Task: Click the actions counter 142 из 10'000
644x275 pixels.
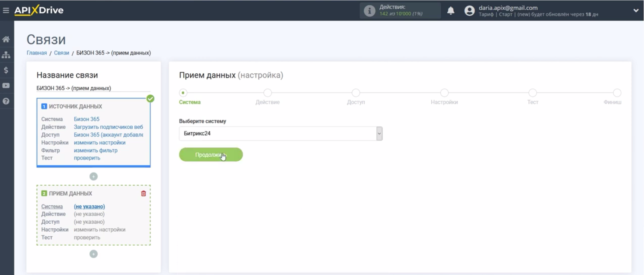Action: click(x=401, y=14)
